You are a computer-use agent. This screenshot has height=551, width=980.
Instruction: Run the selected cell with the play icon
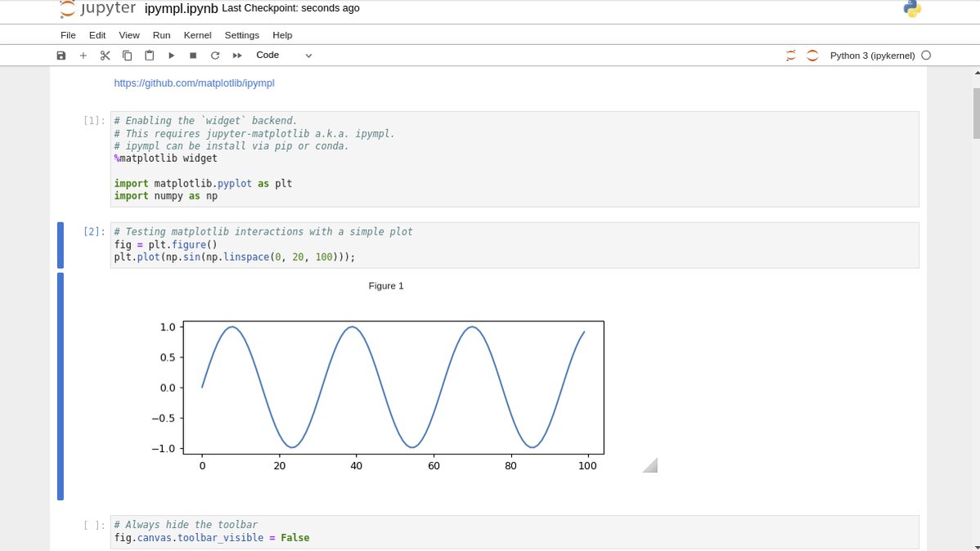tap(171, 56)
